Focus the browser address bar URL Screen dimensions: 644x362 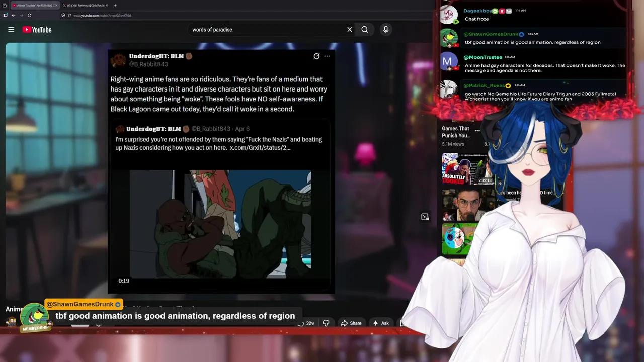(x=102, y=16)
